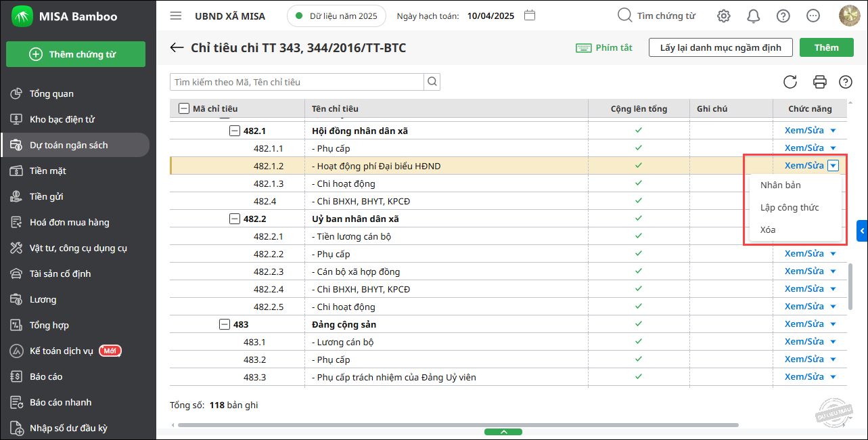The image size is (868, 440).
Task: Click the Thêm chứng từ button
Action: tap(76, 54)
